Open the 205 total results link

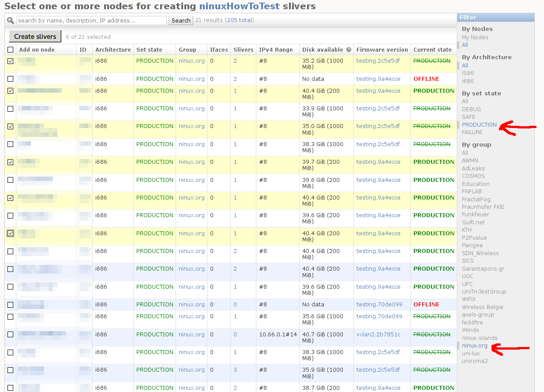(x=239, y=20)
